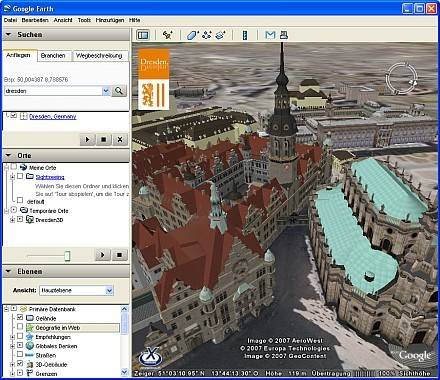Open the Dresden, Germany search result link
The width and height of the screenshot is (440, 380).
(x=53, y=116)
